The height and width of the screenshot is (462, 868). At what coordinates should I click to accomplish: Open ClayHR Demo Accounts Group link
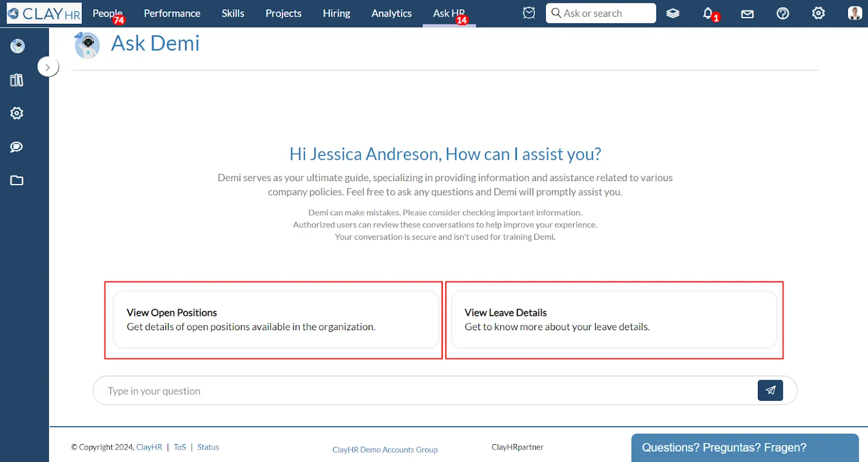(385, 450)
